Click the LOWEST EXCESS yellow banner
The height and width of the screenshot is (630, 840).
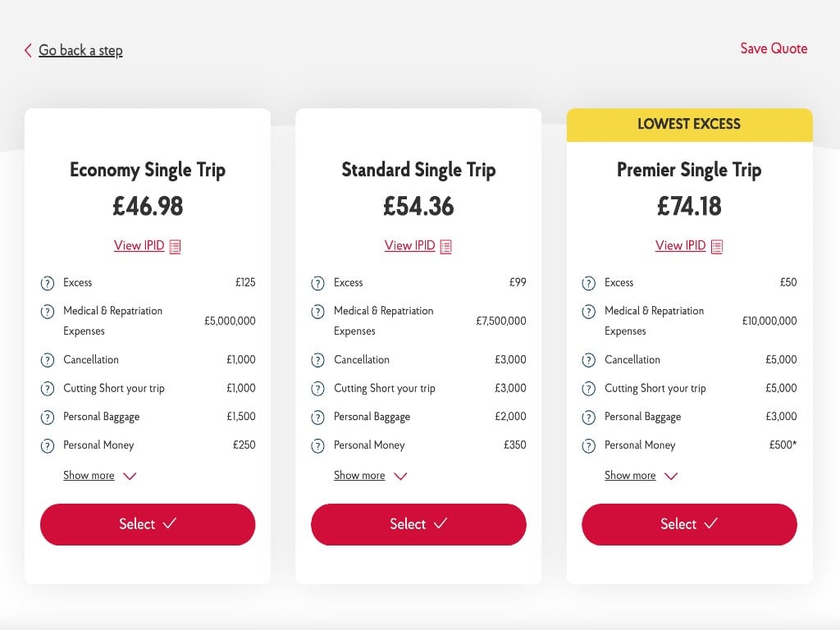pyautogui.click(x=689, y=124)
